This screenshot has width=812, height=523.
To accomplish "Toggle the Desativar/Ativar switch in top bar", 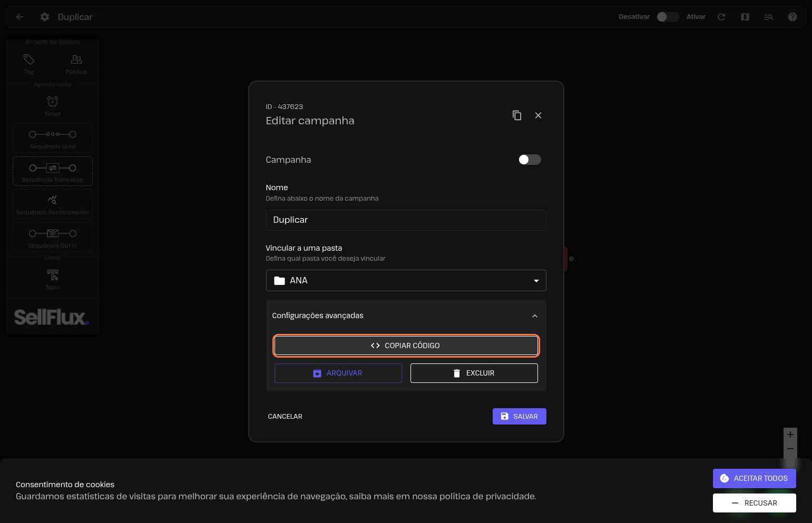I will point(667,17).
